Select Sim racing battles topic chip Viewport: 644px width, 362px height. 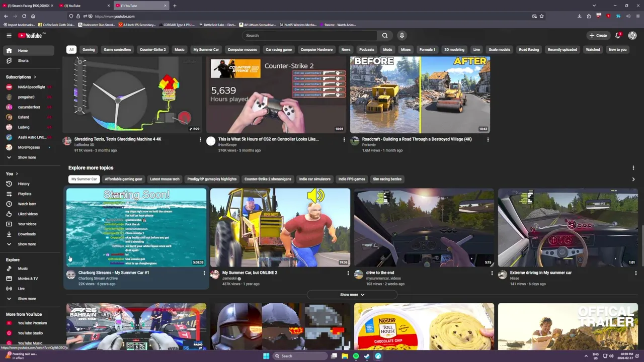pos(387,179)
